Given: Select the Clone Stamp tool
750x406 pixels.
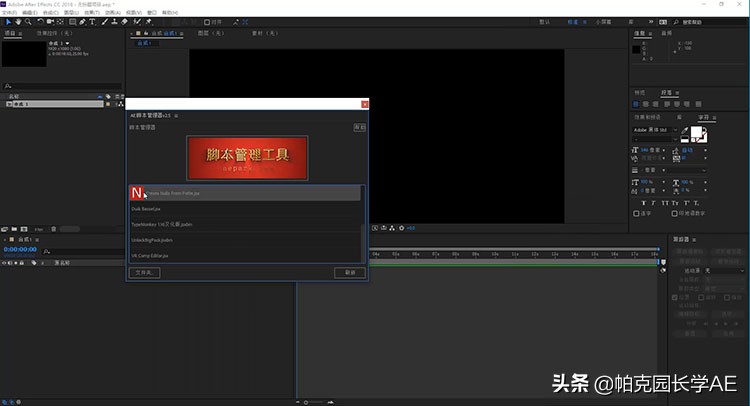Looking at the screenshot, I should coord(114,22).
